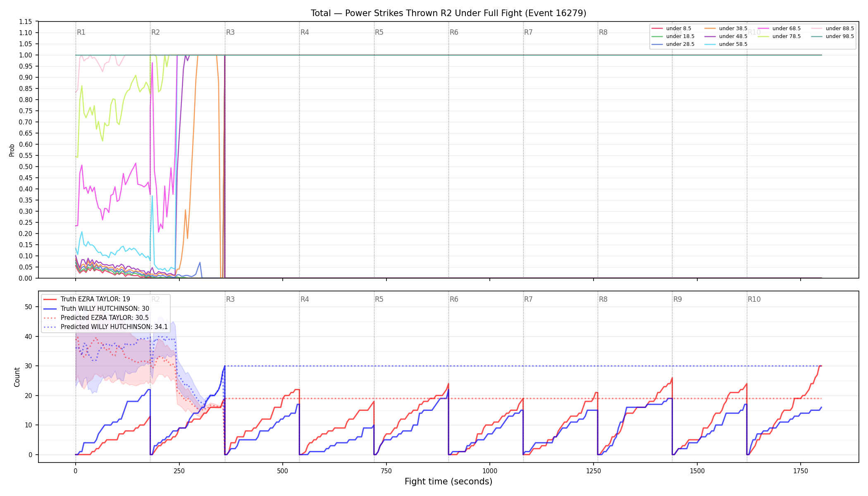The width and height of the screenshot is (868, 496).
Task: Click the 1750 tick on the fight time axis
Action: (801, 471)
